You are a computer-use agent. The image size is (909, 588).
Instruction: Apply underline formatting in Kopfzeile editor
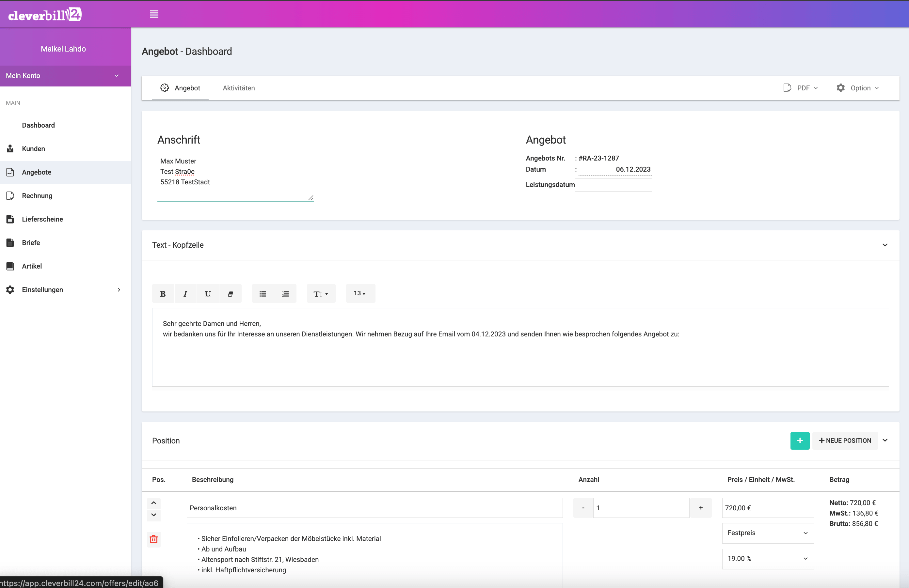click(x=208, y=293)
